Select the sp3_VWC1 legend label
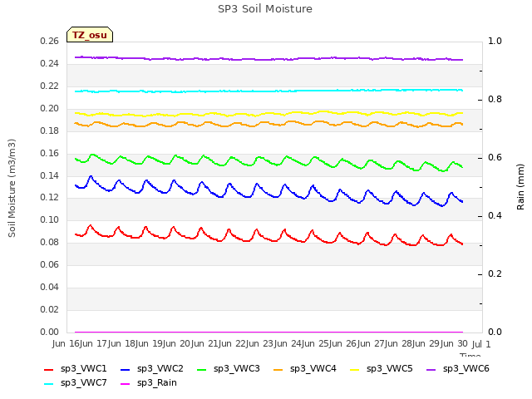The height and width of the screenshot is (399, 532). coord(83,369)
